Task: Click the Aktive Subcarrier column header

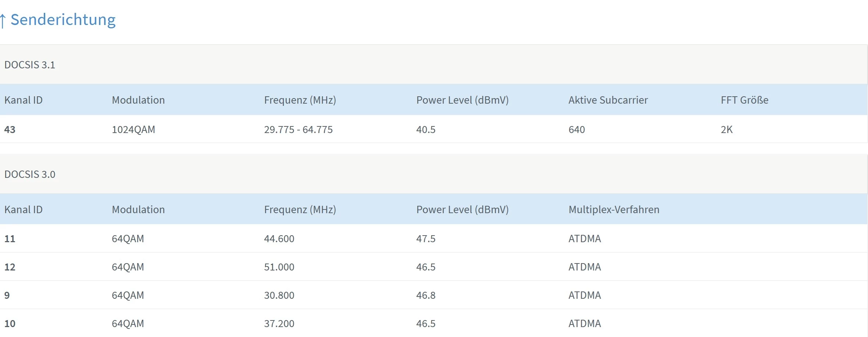Action: (x=608, y=100)
